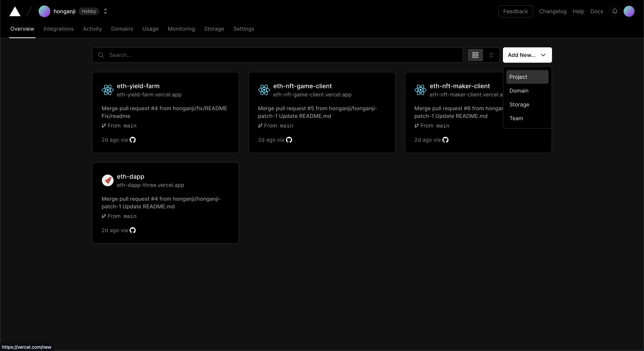Screen dimensions: 644x351
Task: Click GitHub icon on eth-dapp card
Action: [x=132, y=230]
